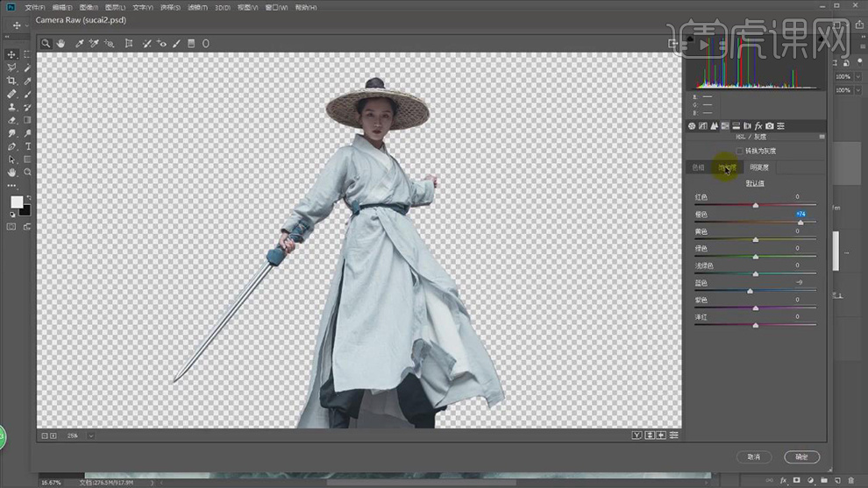Screen dimensions: 868x488
Task: Select Photoshop Type tool in toolbox
Action: 28,146
